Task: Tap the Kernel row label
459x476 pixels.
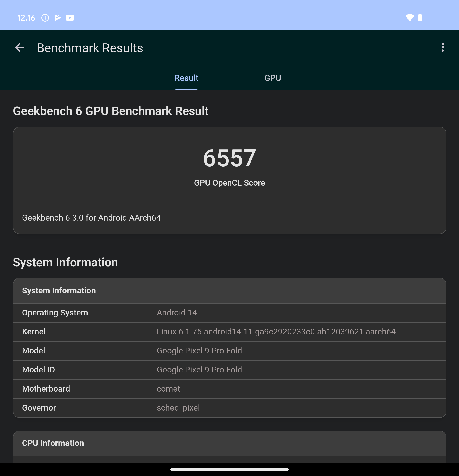Action: point(34,332)
